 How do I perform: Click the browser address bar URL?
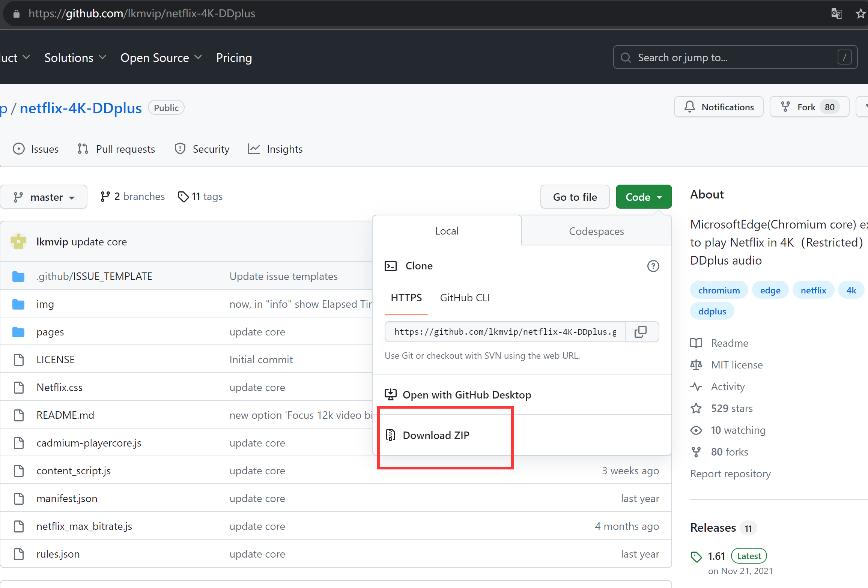(142, 14)
